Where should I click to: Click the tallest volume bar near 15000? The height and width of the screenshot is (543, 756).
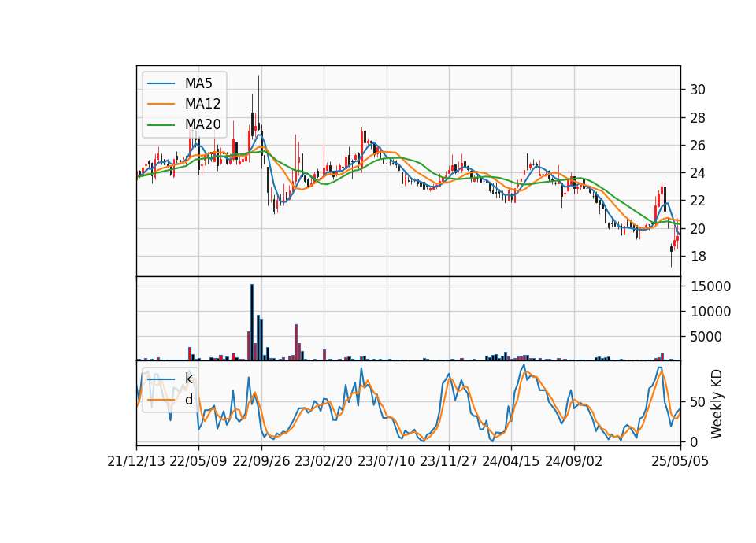(x=252, y=323)
